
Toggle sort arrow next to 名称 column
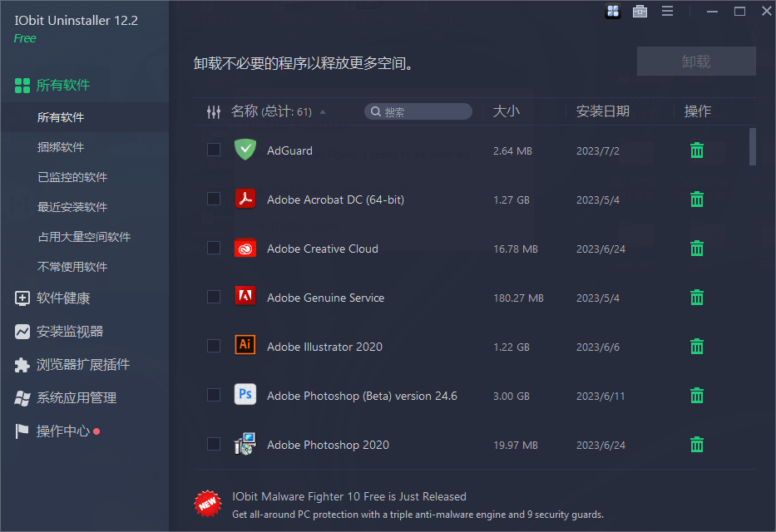[323, 112]
